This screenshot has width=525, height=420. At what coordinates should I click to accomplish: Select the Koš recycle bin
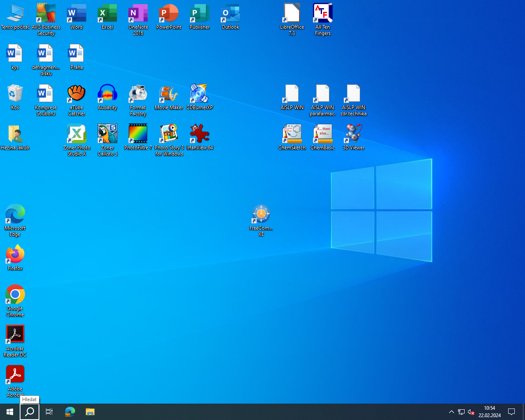(15, 97)
